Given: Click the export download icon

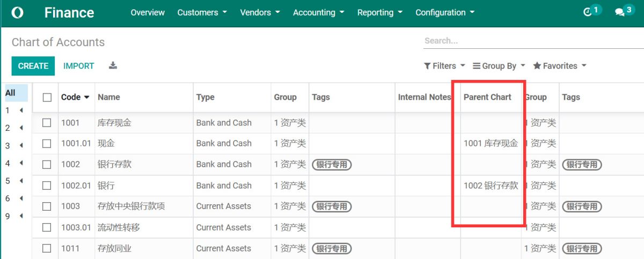Looking at the screenshot, I should [x=113, y=65].
